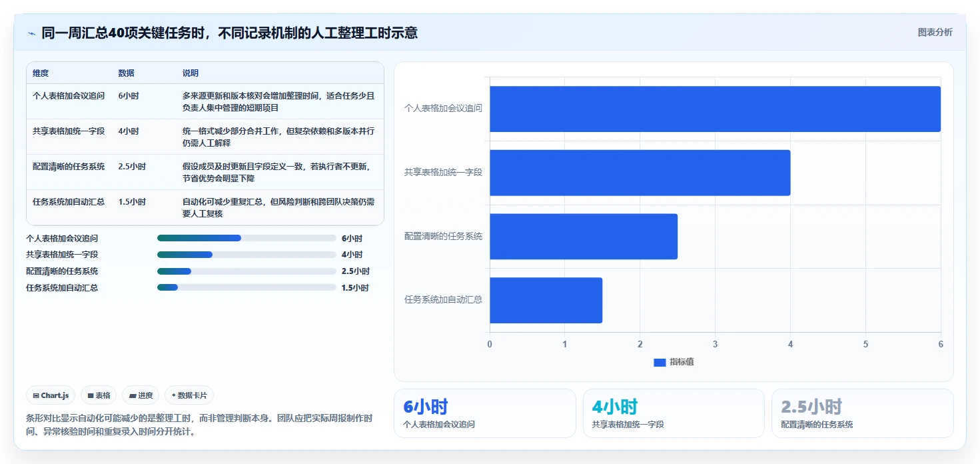980x464 pixels.
Task: Click y-axis label 任务系统加自动汇总
Action: point(443,299)
